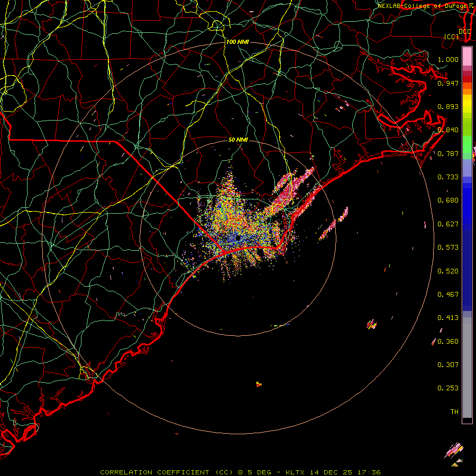Click the 0.680 scale value

448,200
